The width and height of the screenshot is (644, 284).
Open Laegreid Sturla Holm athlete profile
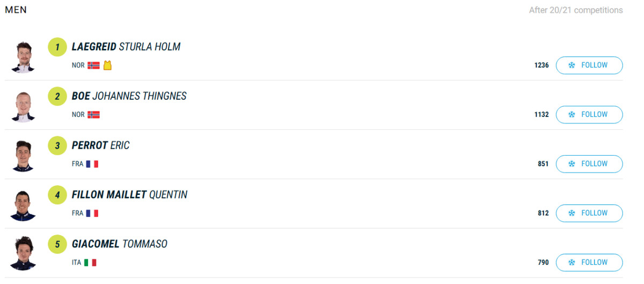click(x=126, y=47)
